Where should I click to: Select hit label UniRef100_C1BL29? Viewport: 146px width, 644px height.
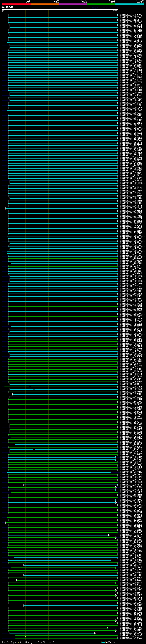tap(131, 72)
